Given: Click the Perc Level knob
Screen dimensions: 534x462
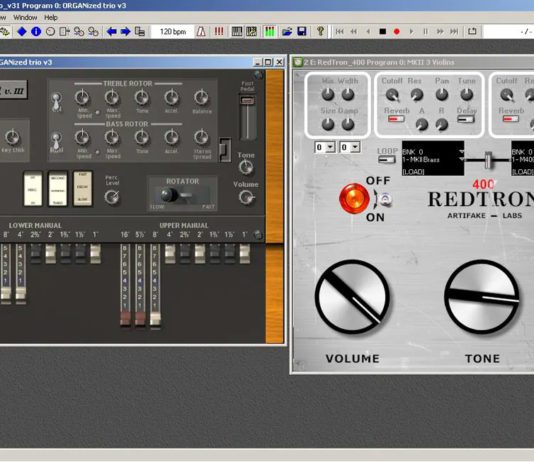Looking at the screenshot, I should (x=112, y=197).
